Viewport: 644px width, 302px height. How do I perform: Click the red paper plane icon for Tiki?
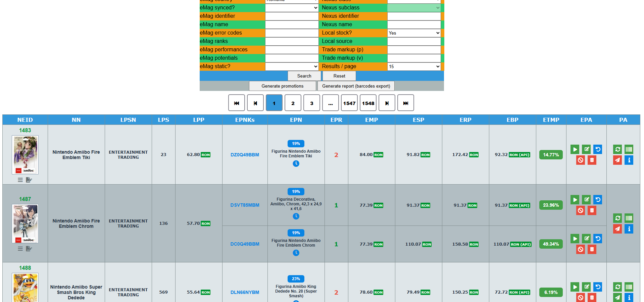click(617, 160)
